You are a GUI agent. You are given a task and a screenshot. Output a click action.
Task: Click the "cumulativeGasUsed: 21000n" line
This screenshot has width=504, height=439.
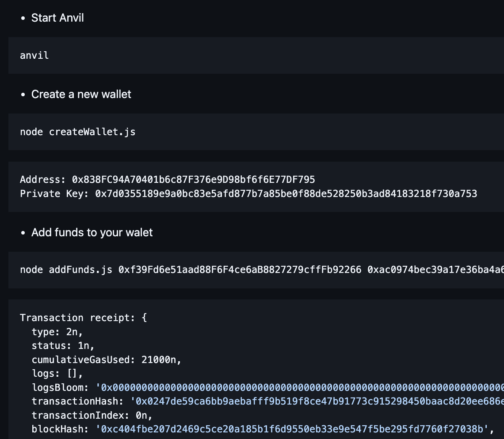point(107,360)
